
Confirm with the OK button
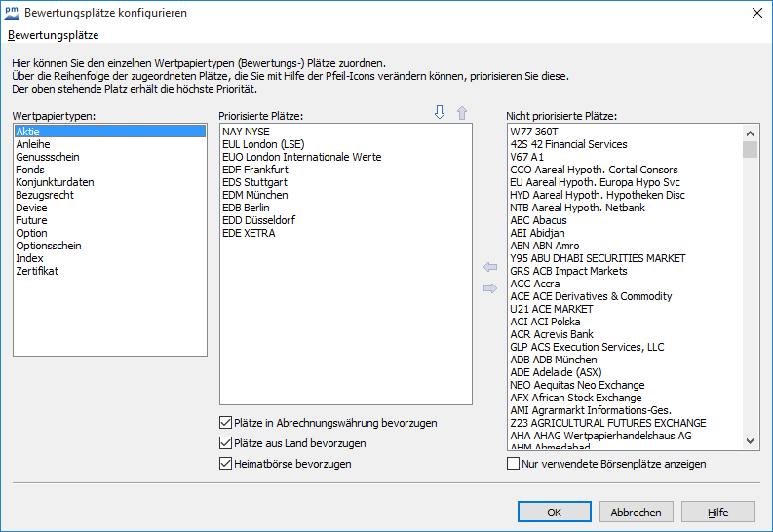554,513
